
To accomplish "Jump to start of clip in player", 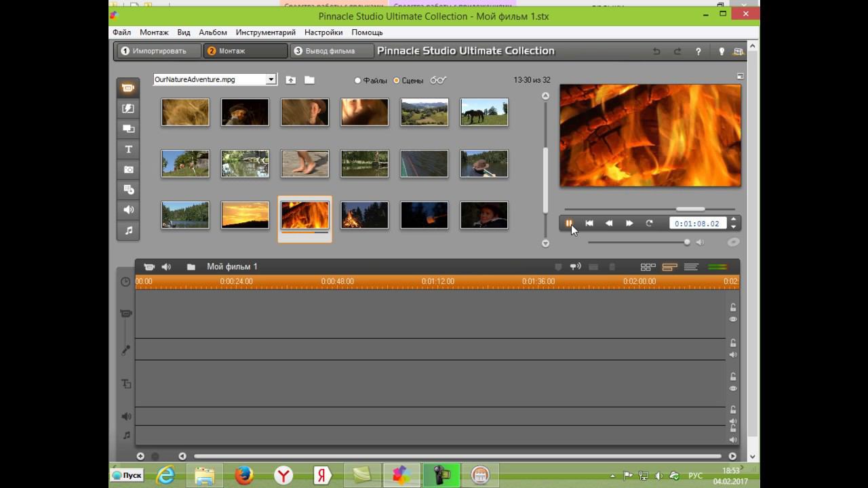I will [589, 223].
